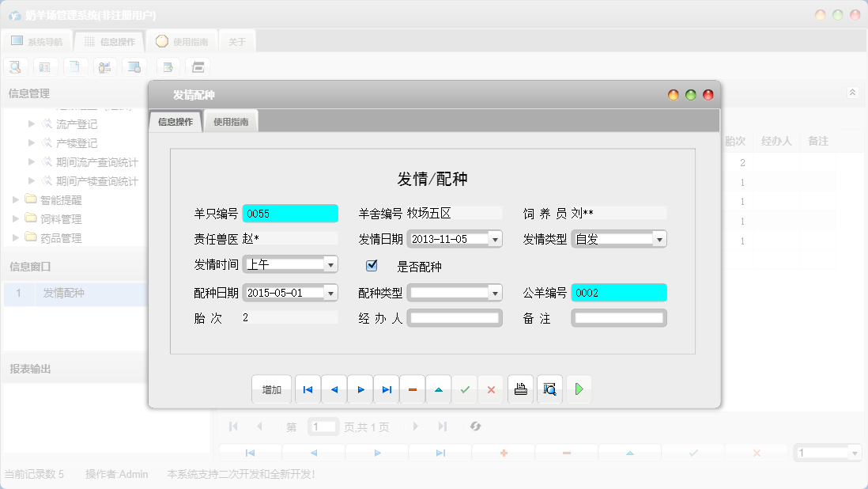
Task: Click the print icon in the dialog toolbar
Action: (520, 389)
